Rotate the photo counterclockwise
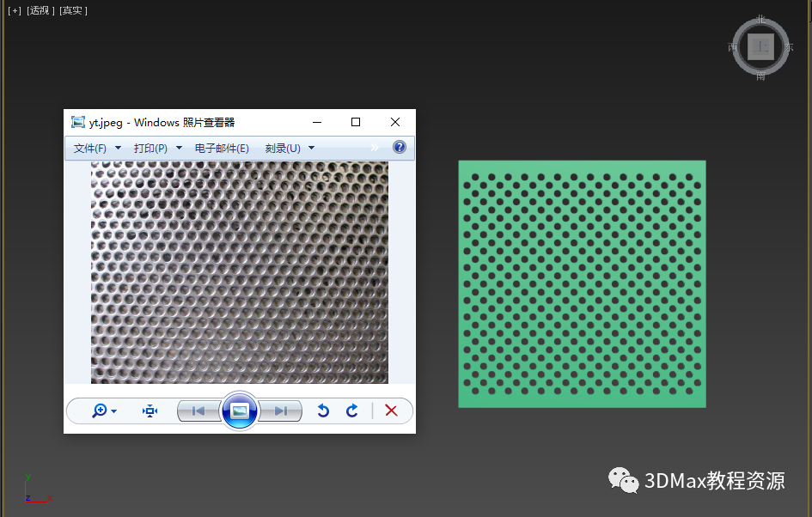This screenshot has height=517, width=812. click(323, 411)
